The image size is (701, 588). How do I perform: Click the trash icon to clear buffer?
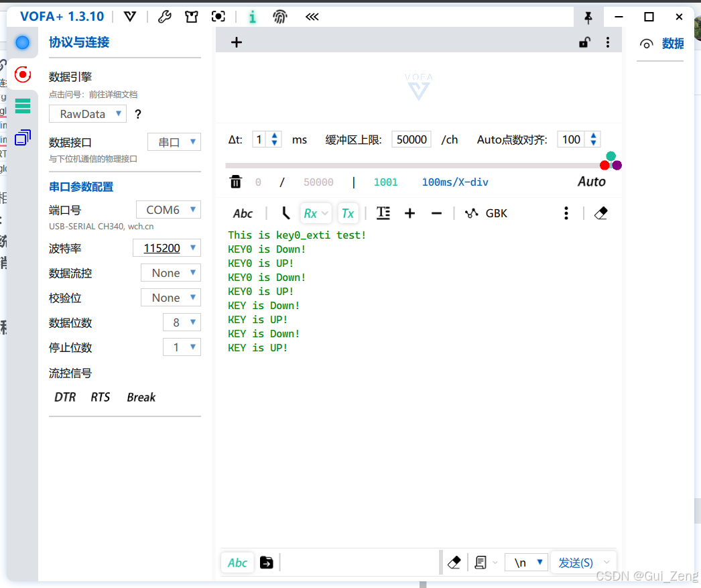tap(236, 182)
